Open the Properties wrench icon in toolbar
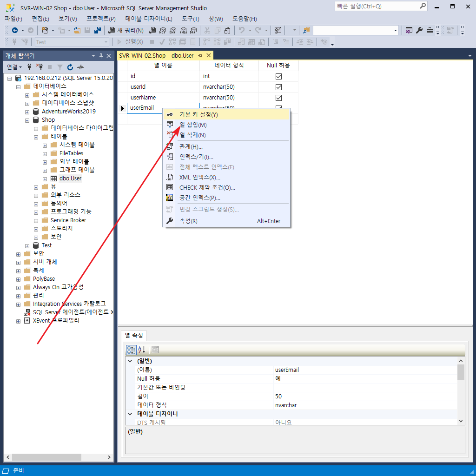Image resolution: width=476 pixels, height=476 pixels. click(x=419, y=30)
